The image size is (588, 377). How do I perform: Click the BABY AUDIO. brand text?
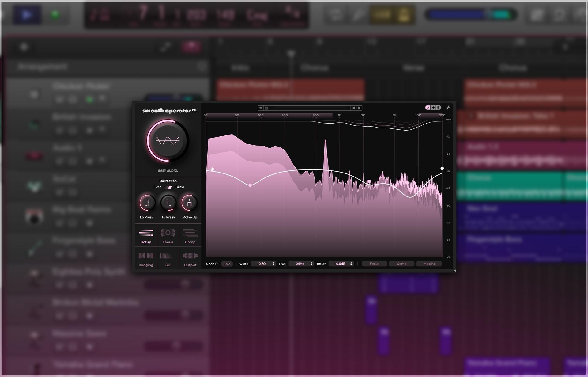(168, 171)
